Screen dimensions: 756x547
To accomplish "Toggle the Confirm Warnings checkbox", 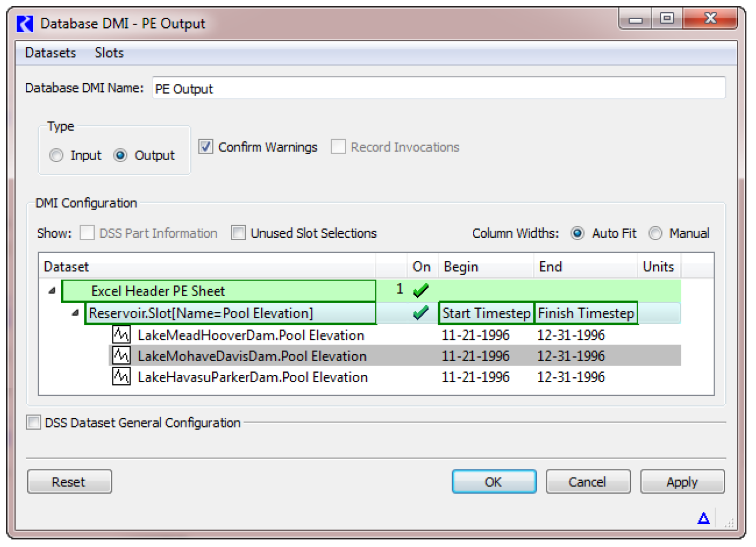I will click(x=206, y=147).
